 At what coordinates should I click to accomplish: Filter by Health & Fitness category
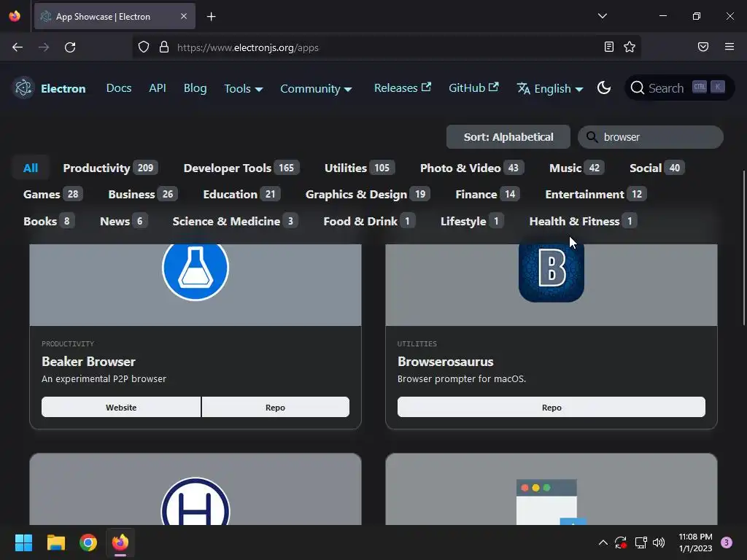pyautogui.click(x=583, y=221)
